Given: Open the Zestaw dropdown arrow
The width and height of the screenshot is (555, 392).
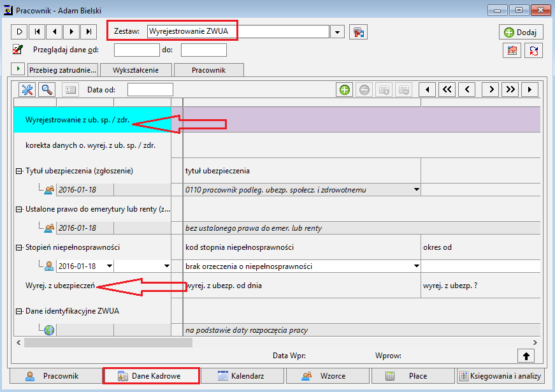Looking at the screenshot, I should coord(337,32).
